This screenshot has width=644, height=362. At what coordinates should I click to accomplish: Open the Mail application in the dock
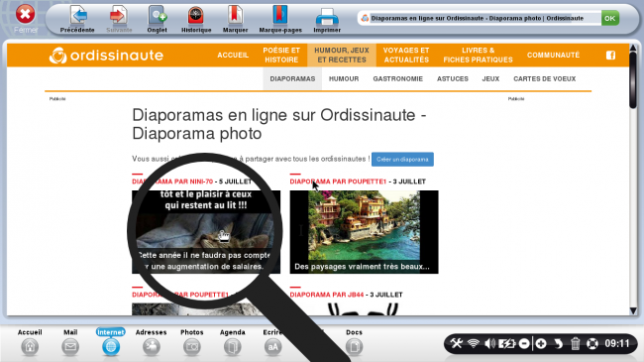click(x=70, y=342)
